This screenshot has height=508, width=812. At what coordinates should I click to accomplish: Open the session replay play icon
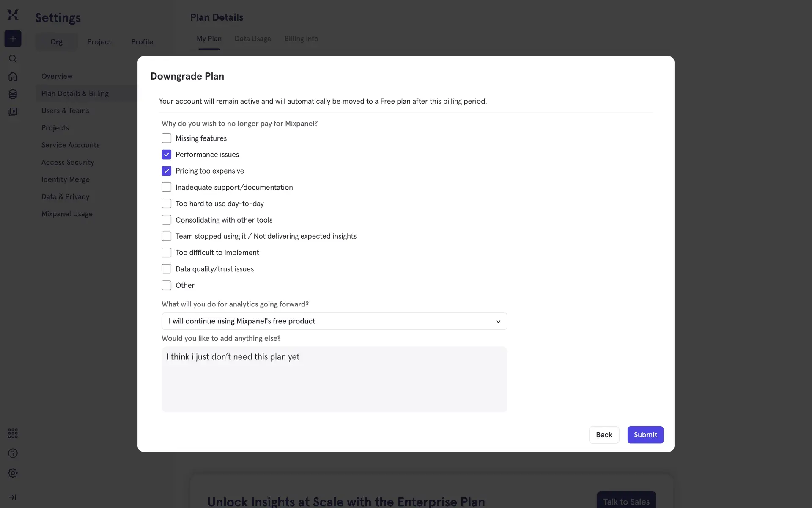(x=13, y=112)
